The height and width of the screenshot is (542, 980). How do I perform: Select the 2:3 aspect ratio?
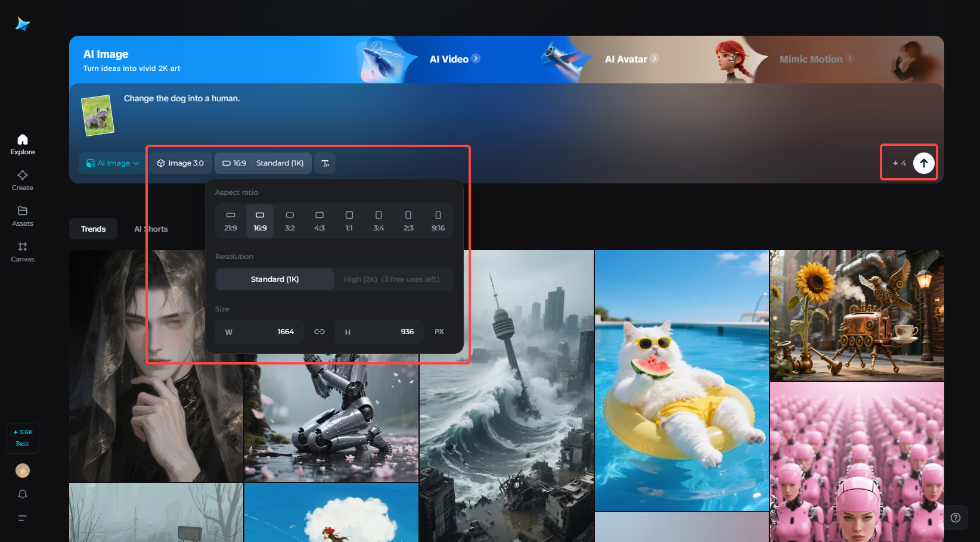coord(408,221)
